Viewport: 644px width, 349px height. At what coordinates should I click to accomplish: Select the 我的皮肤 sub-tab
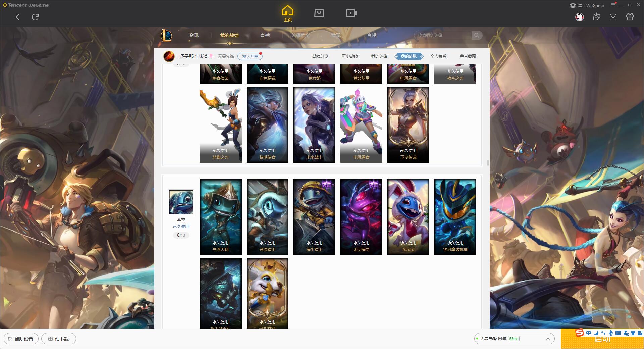[409, 56]
